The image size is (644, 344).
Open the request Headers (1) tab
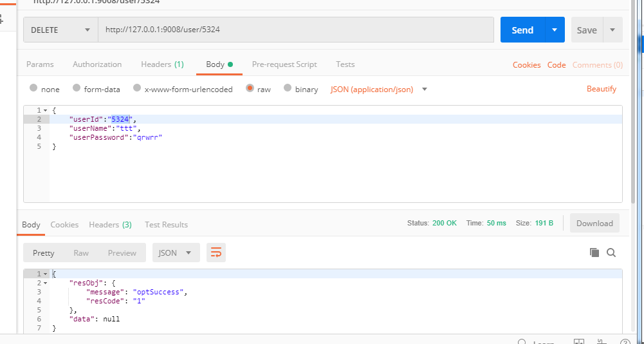162,64
